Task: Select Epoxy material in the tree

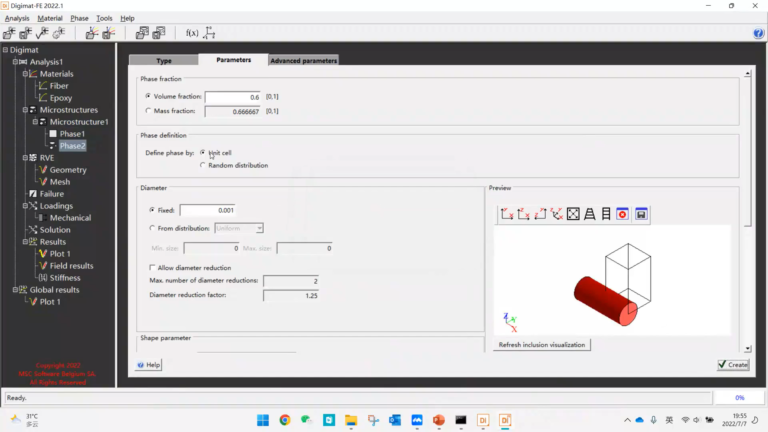Action: 61,98
